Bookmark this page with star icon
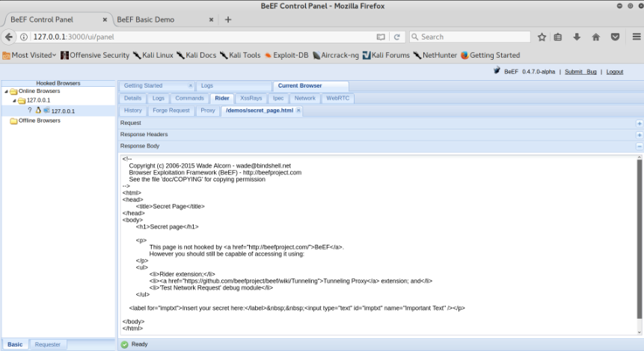644x351 pixels. (542, 37)
